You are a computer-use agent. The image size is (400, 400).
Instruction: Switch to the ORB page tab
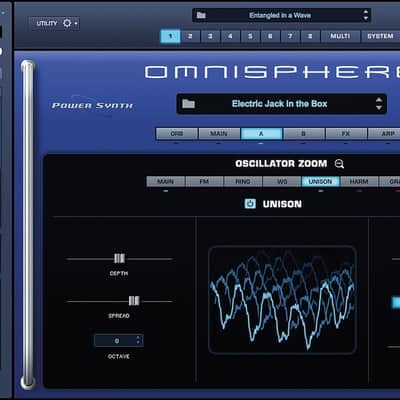coord(177,134)
